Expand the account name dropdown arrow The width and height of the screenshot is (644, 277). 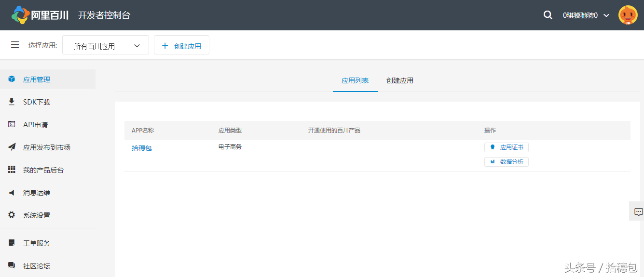[607, 15]
